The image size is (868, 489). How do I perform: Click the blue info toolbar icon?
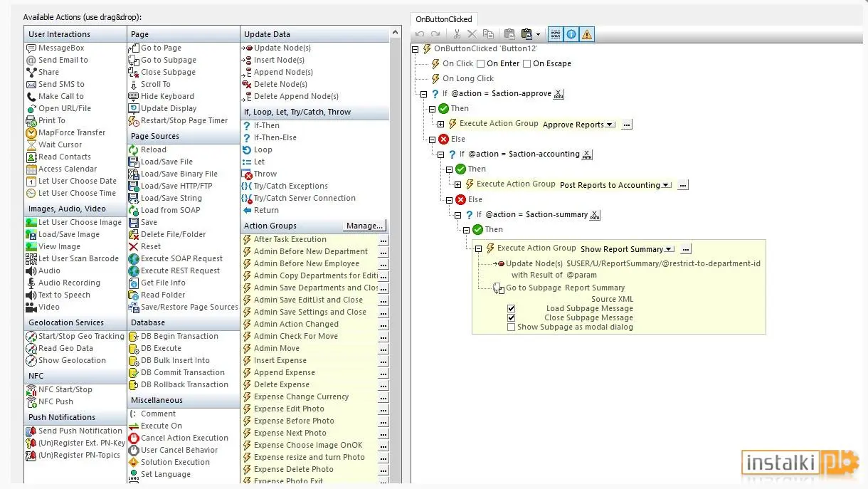pyautogui.click(x=571, y=33)
